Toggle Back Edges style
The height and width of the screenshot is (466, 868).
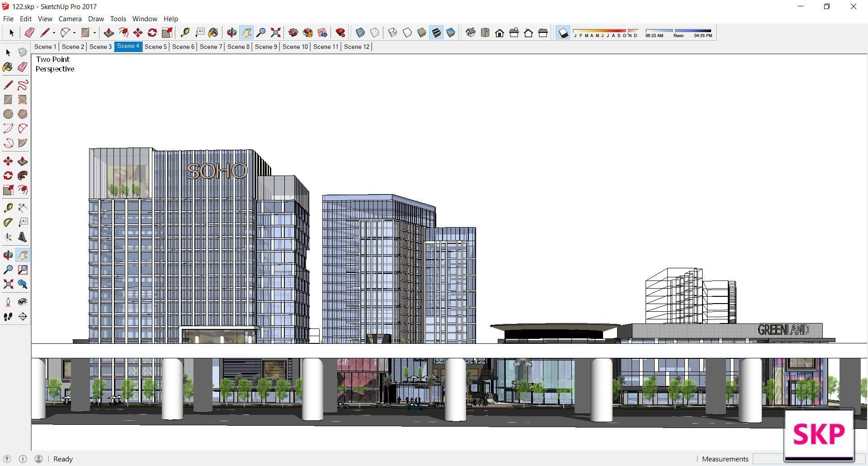point(375,33)
